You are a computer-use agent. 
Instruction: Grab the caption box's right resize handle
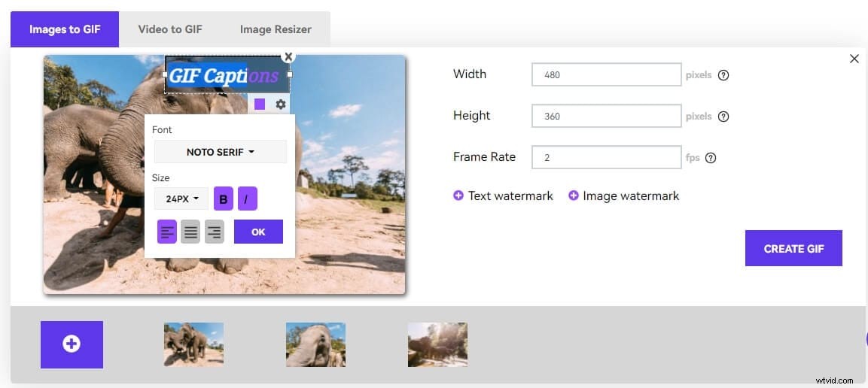[x=290, y=74]
